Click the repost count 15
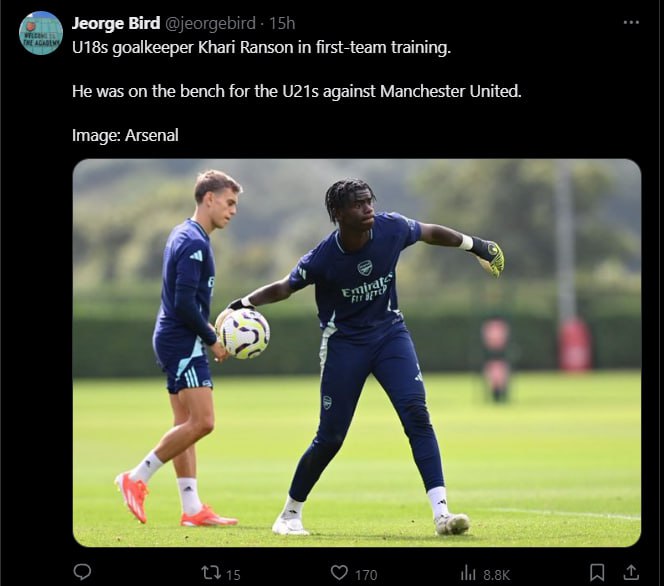This screenshot has height=586, width=664. [233, 575]
